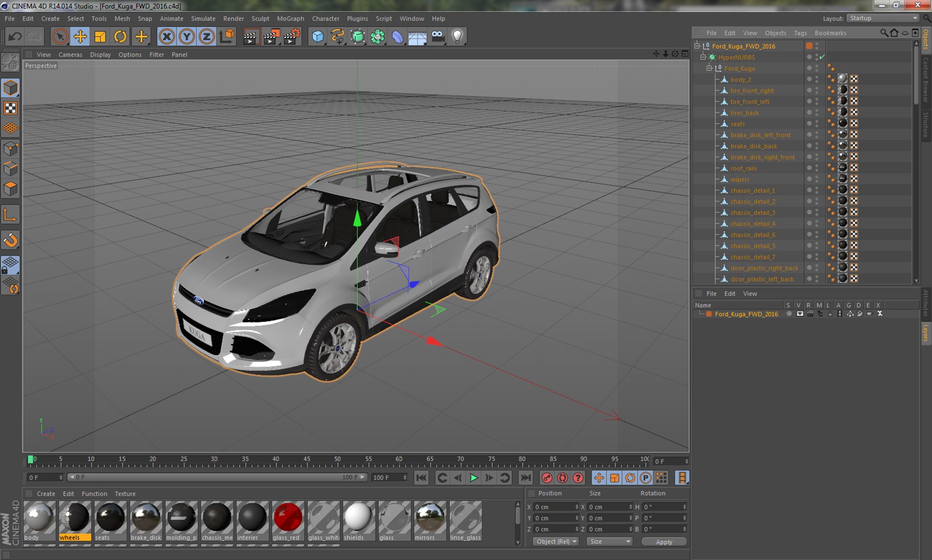The image size is (932, 560).
Task: Open the MoGraph menu
Action: click(x=291, y=19)
